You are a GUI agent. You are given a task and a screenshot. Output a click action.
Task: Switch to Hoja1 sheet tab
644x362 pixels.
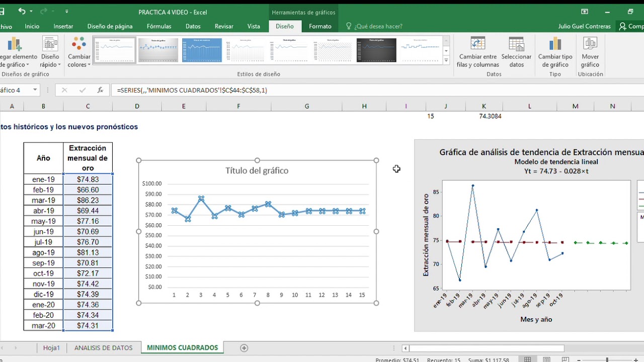pos(51,348)
